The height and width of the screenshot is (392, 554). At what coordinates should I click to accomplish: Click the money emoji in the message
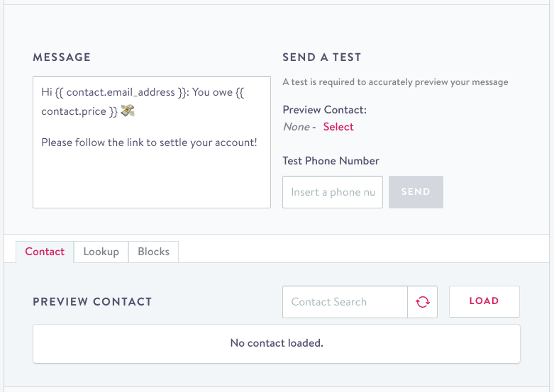[128, 111]
